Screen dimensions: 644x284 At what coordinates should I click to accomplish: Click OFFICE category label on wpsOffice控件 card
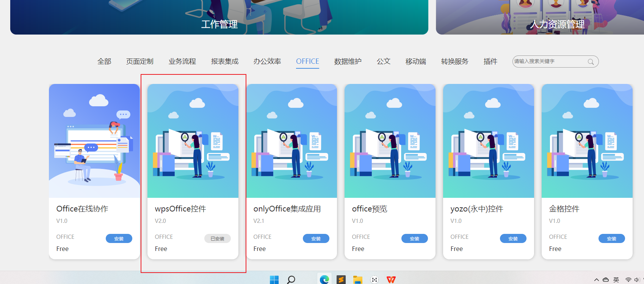(x=164, y=237)
